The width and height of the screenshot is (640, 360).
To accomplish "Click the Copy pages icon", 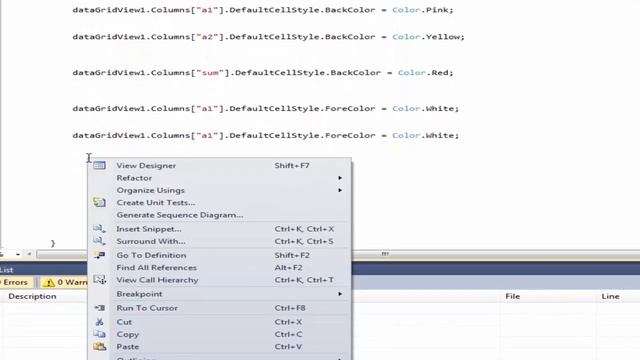I will pyautogui.click(x=99, y=334).
